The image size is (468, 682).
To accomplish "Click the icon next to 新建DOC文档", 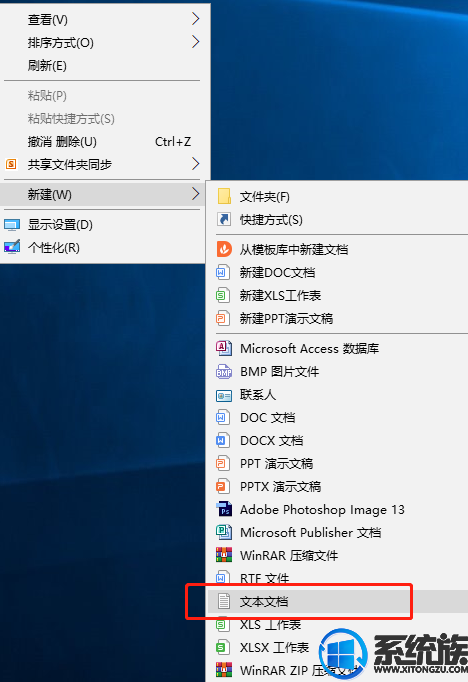I will tap(222, 272).
